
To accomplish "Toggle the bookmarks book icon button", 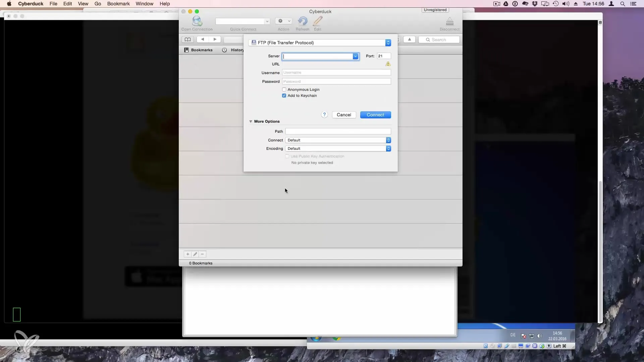I will (187, 40).
